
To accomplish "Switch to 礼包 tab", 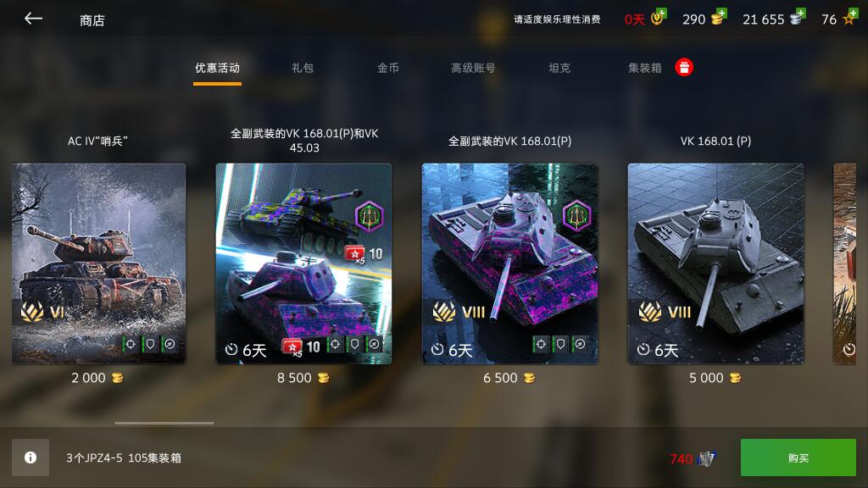I will click(303, 68).
